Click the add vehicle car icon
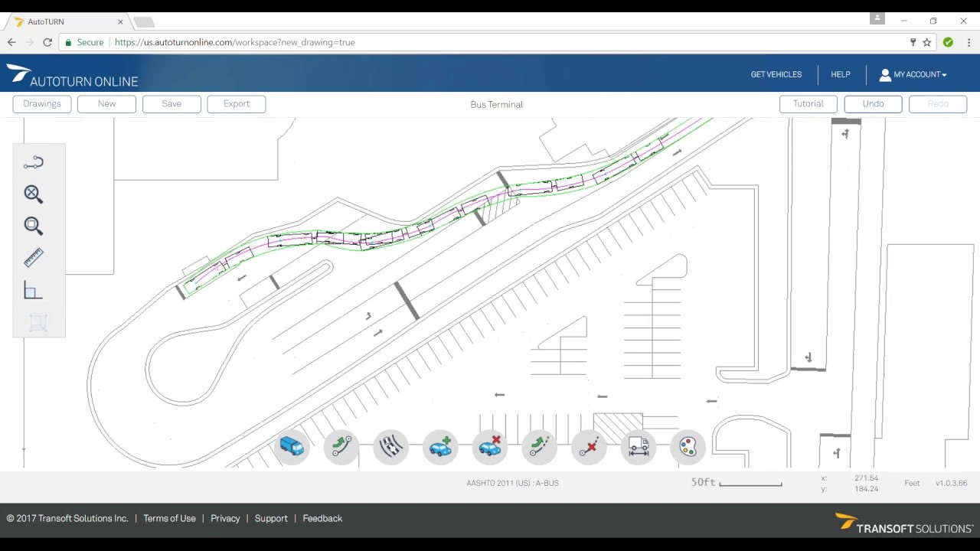 (440, 446)
